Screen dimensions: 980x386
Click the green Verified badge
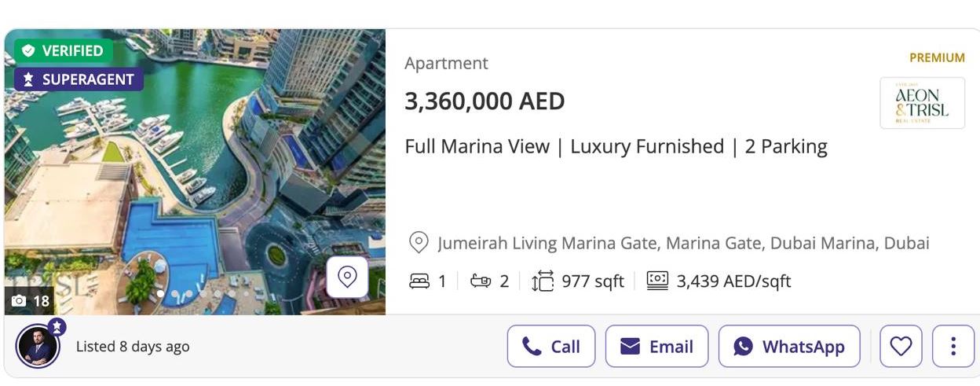tap(64, 51)
